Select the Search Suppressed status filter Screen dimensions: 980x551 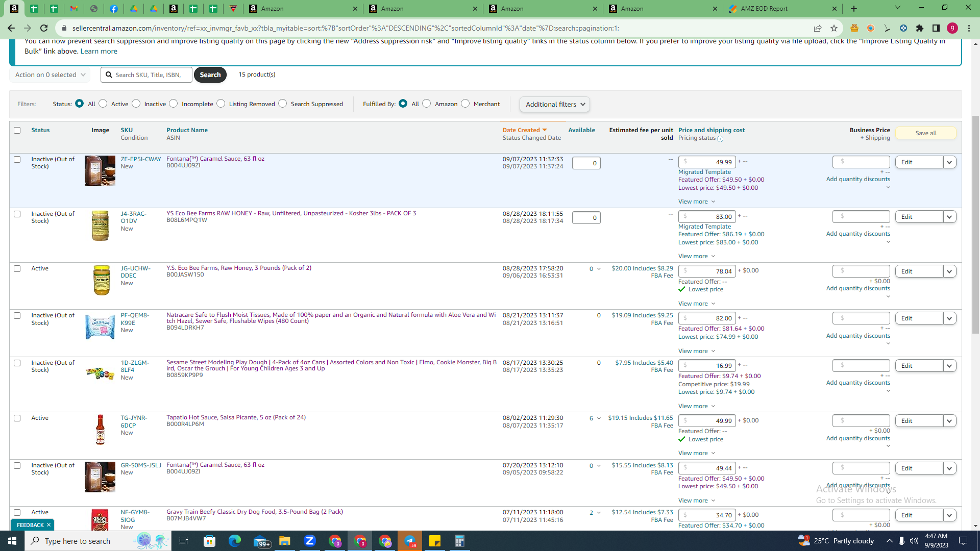click(283, 104)
